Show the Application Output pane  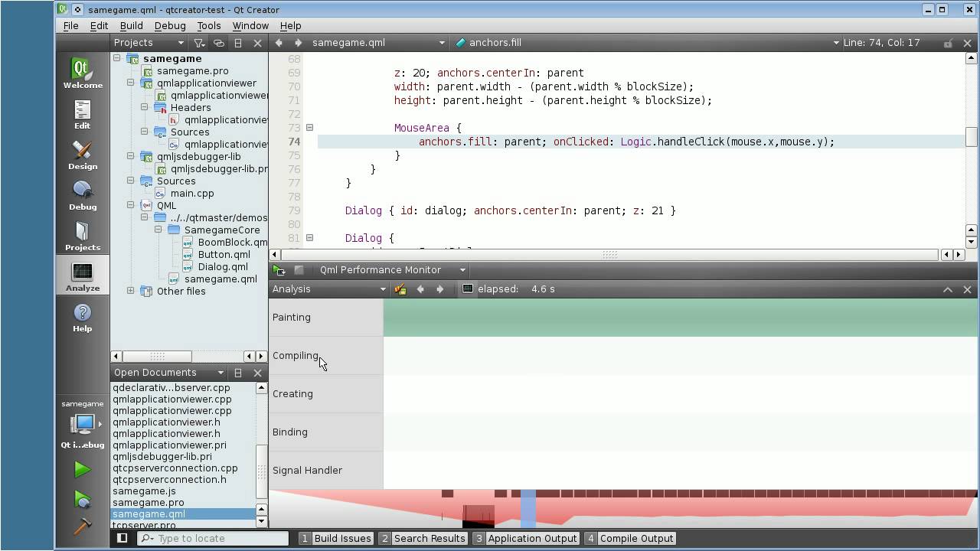525,538
